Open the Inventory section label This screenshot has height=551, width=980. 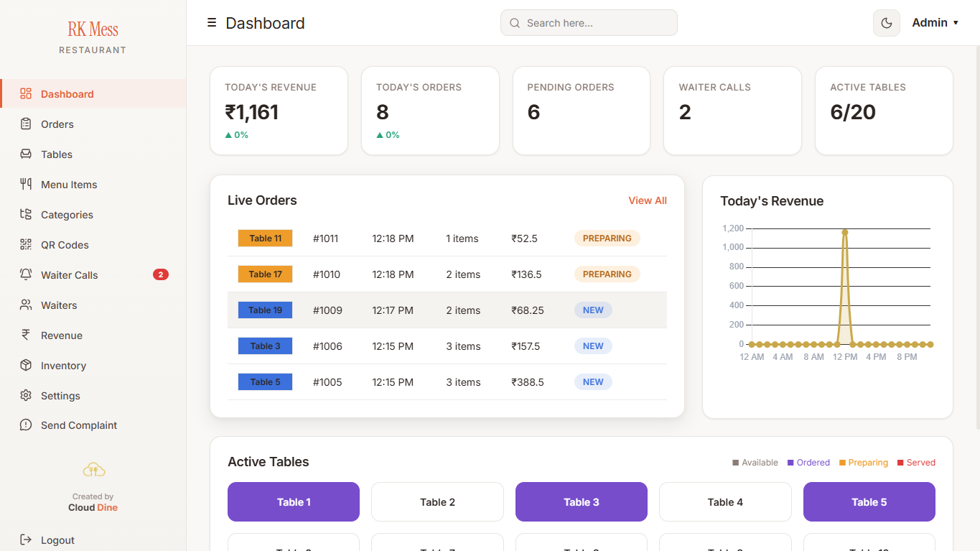point(63,366)
